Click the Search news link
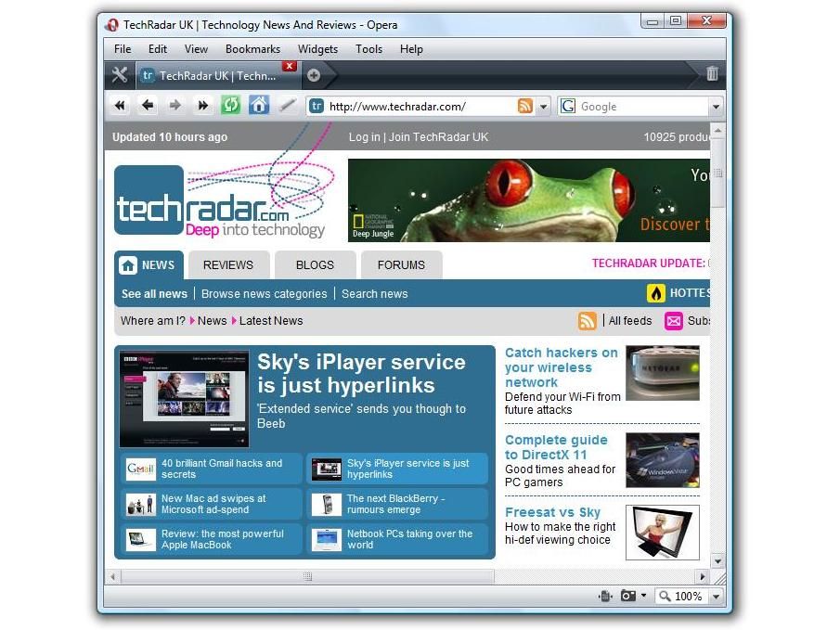This screenshot has height=630, width=840. (375, 293)
